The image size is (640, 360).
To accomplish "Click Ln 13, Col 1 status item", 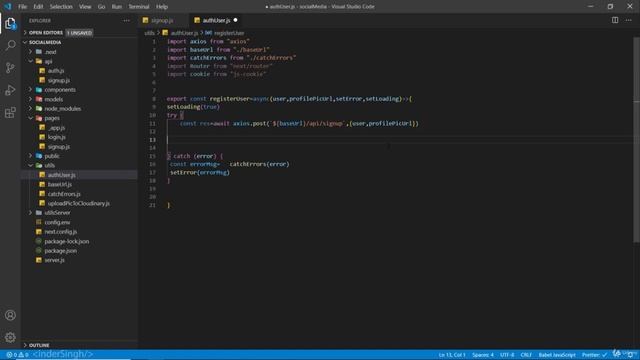I will click(x=452, y=355).
